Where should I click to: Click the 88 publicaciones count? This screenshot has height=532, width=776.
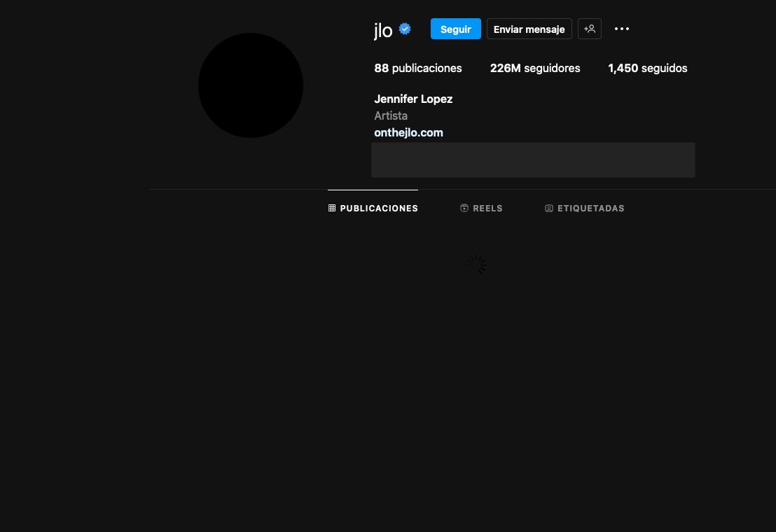[x=418, y=68]
